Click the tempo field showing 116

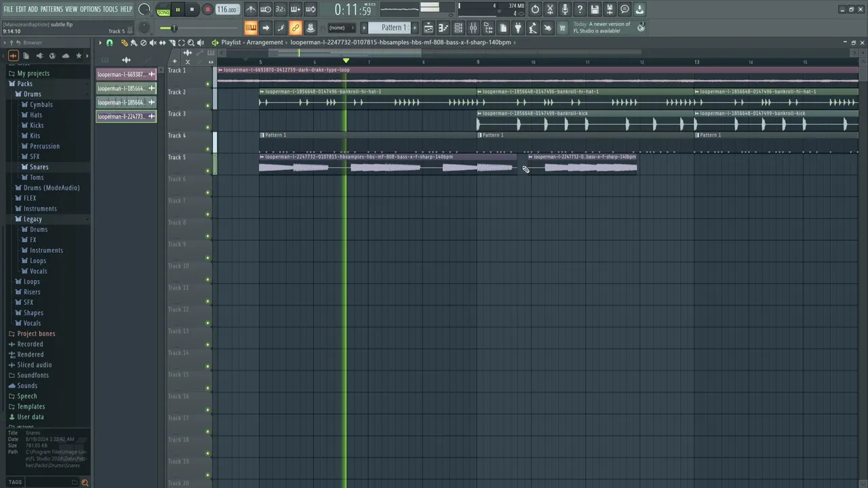[x=227, y=9]
